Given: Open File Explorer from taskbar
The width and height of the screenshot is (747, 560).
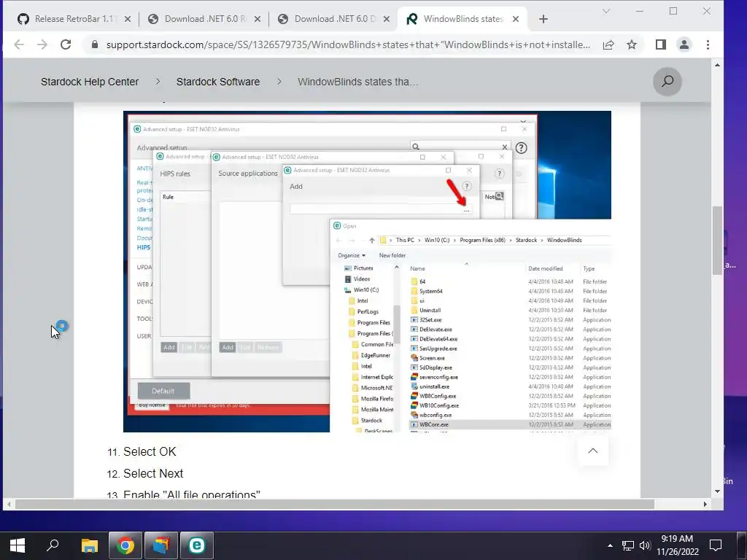Looking at the screenshot, I should click(89, 545).
